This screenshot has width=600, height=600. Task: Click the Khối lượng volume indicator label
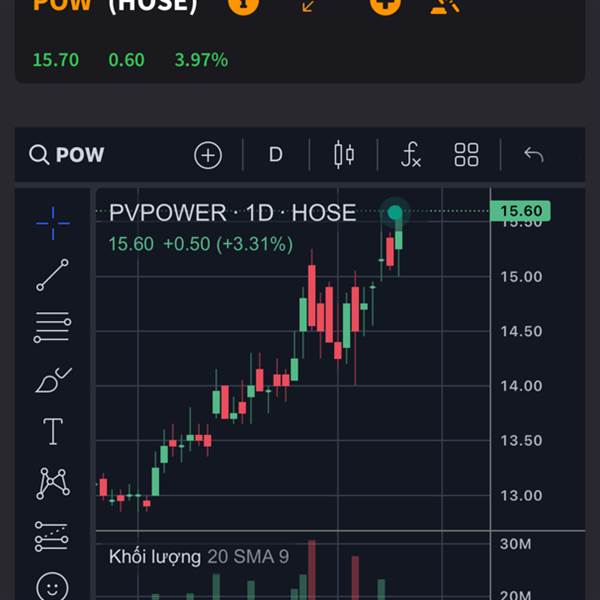coord(155,557)
